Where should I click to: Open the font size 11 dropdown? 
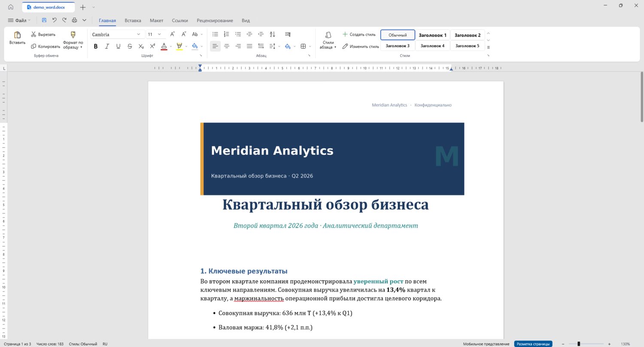click(x=159, y=34)
